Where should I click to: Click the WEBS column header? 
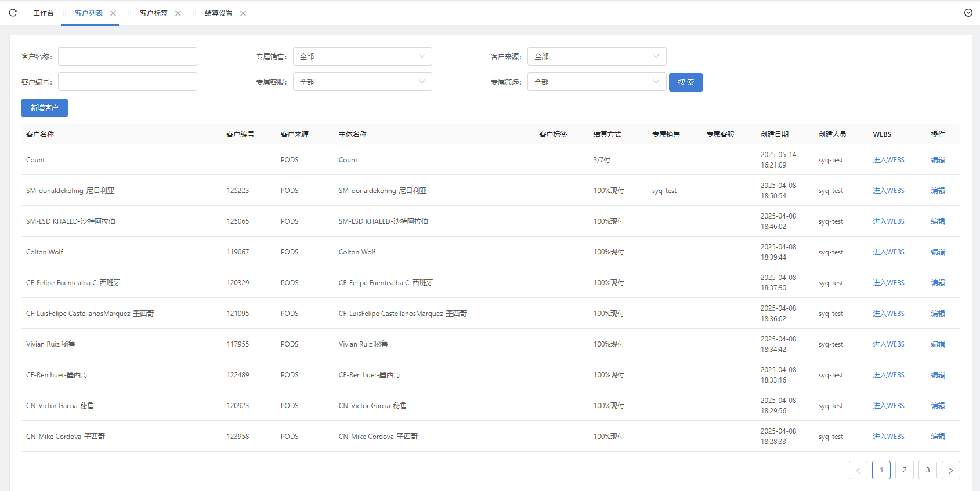(882, 134)
